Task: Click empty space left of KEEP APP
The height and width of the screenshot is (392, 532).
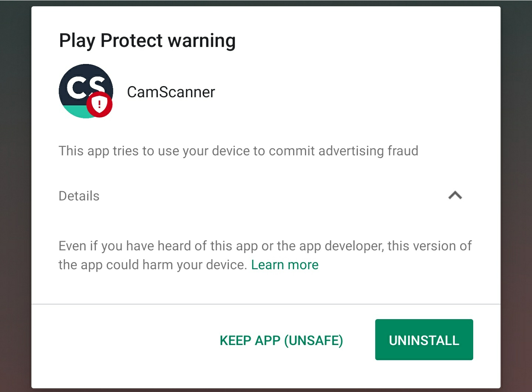Action: pos(126,340)
